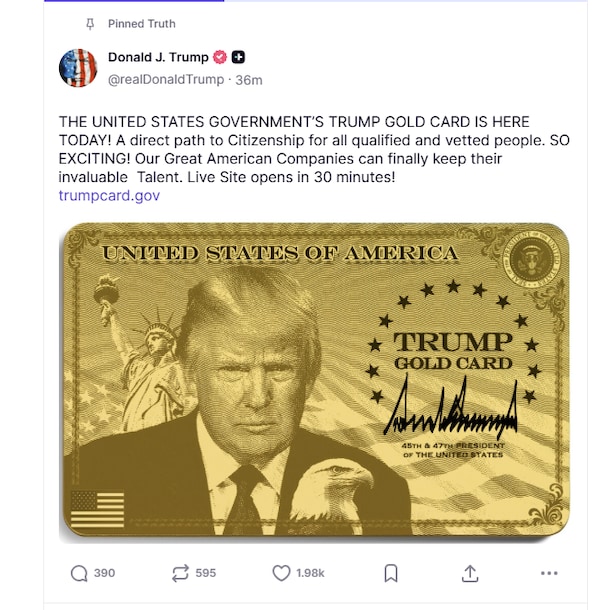Click the 390 replies count

point(104,573)
